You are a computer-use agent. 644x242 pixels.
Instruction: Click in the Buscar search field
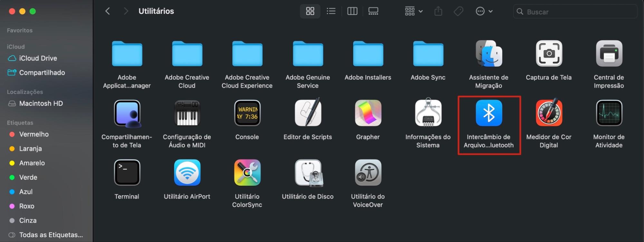(x=575, y=12)
